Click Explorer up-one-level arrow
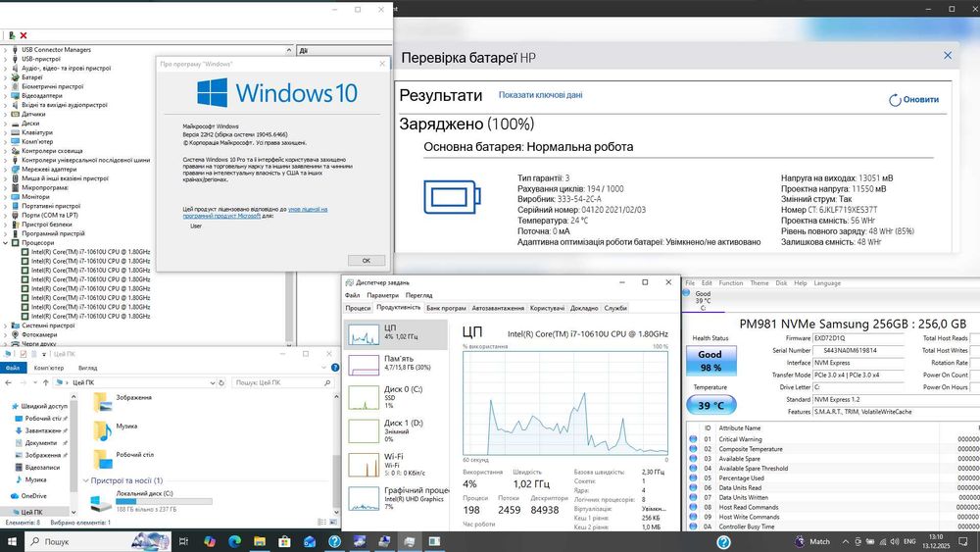This screenshot has height=552, width=980. pos(46,382)
